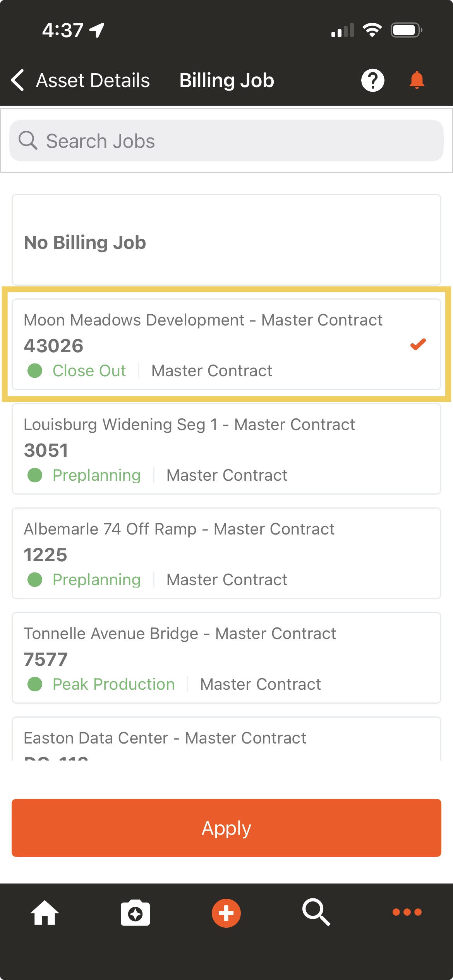Tap the orange plus add button
The width and height of the screenshot is (453, 980).
click(x=226, y=913)
